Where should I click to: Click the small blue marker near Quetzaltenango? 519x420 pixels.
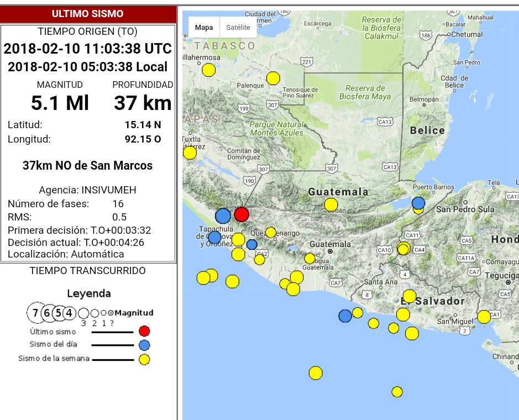coord(251,244)
